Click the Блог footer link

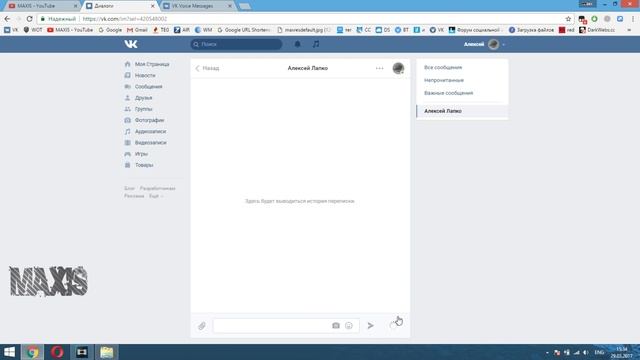pyautogui.click(x=129, y=189)
